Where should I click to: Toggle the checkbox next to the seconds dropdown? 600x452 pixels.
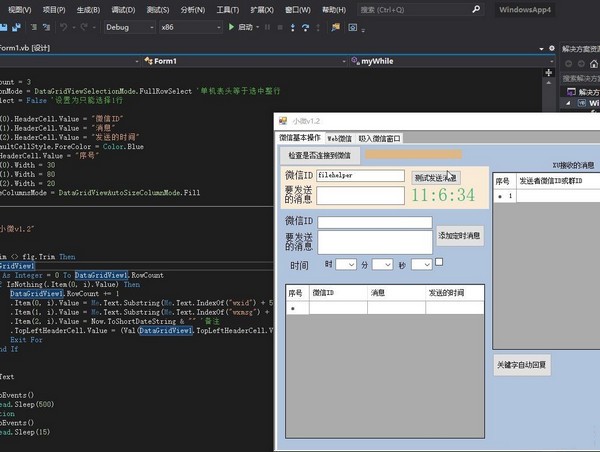pyautogui.click(x=439, y=263)
